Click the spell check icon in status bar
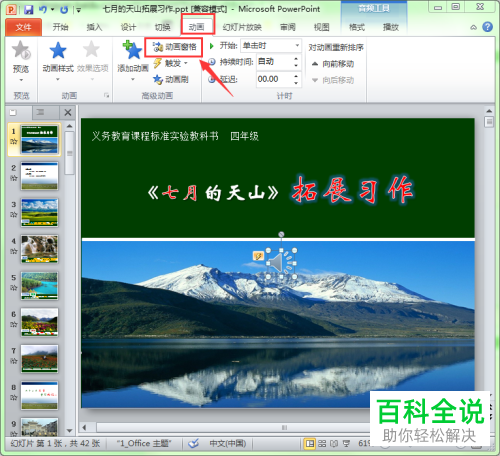 click(x=193, y=443)
